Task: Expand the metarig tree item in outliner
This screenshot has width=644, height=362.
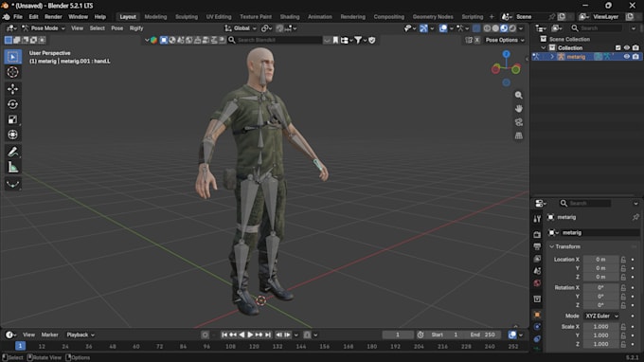Action: [x=552, y=57]
